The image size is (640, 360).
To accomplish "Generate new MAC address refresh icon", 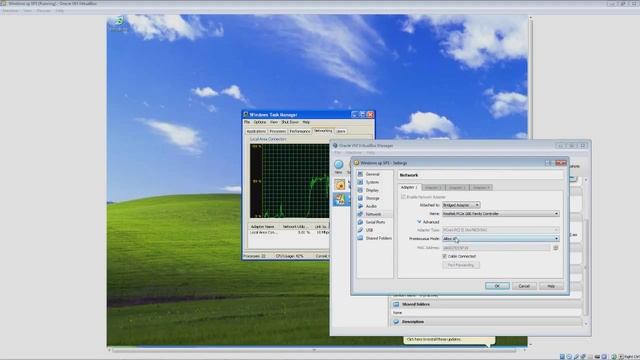I will tap(556, 248).
